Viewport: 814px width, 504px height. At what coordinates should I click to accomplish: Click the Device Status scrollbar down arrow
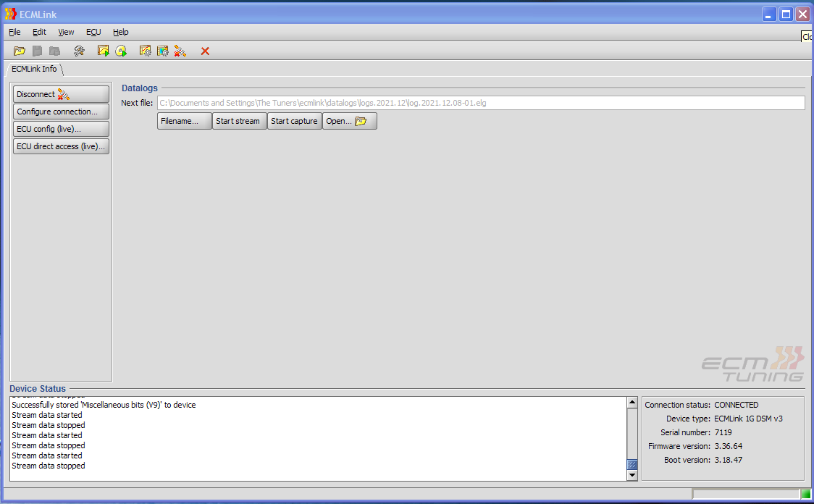[x=632, y=475]
